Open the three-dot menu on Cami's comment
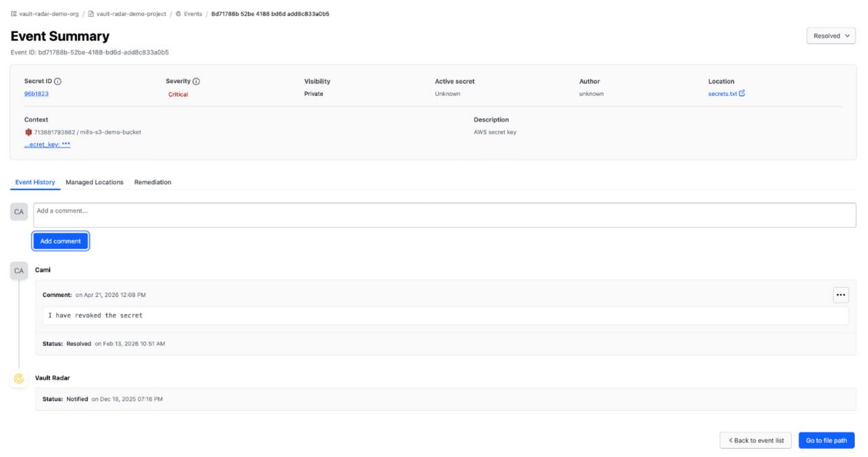This screenshot has height=457, width=868. (841, 295)
